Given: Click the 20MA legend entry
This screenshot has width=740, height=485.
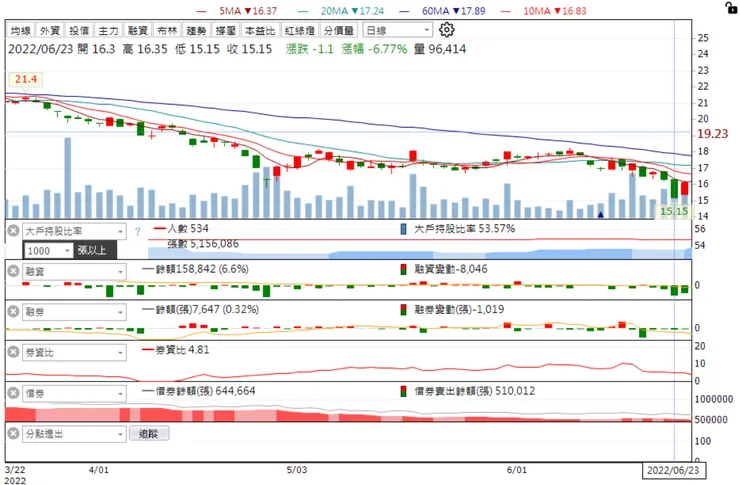Looking at the screenshot, I should coord(341,10).
